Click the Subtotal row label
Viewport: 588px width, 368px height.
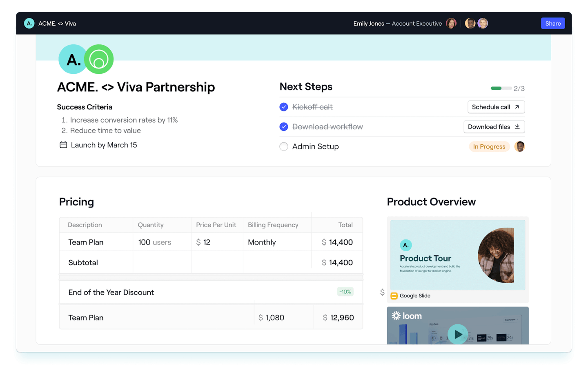83,262
